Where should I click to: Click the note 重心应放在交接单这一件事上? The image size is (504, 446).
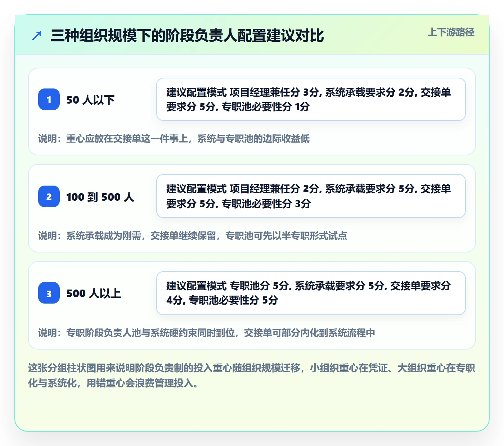[x=174, y=139]
